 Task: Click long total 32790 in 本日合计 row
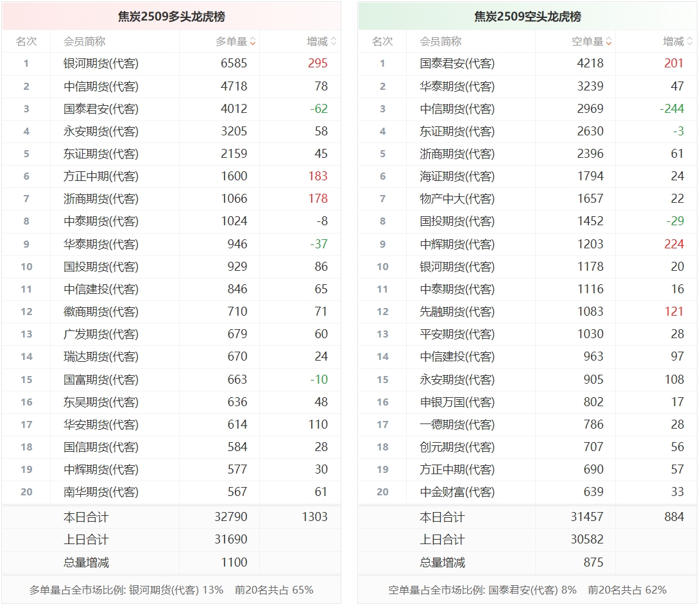pyautogui.click(x=231, y=517)
